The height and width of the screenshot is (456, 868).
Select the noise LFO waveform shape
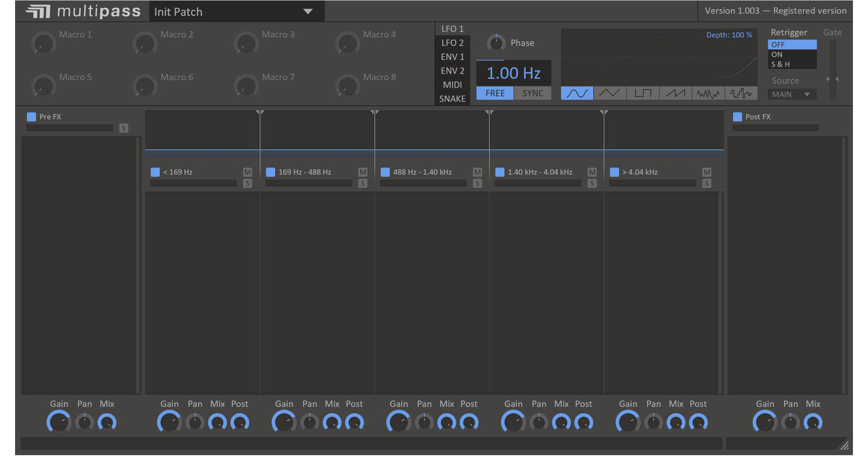coord(708,93)
